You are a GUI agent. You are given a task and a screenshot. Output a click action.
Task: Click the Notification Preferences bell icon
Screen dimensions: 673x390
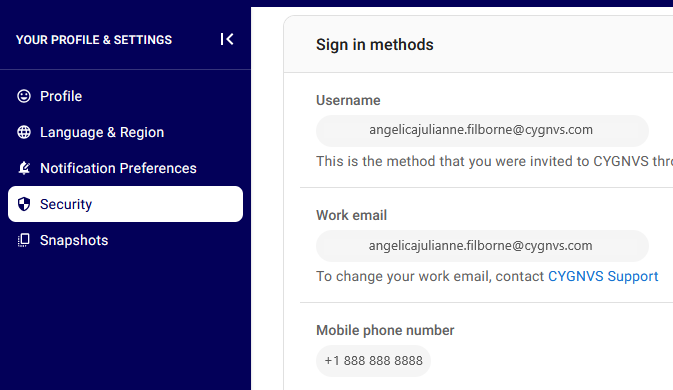24,168
